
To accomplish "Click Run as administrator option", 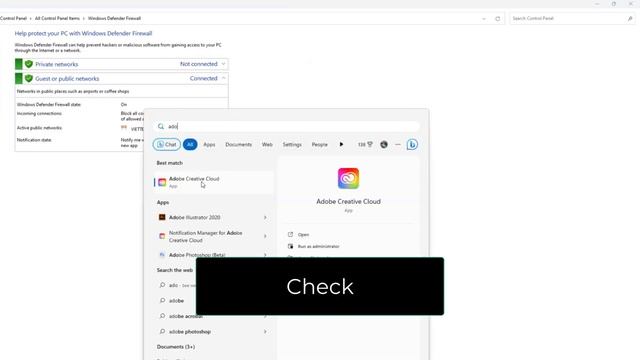I will click(318, 247).
